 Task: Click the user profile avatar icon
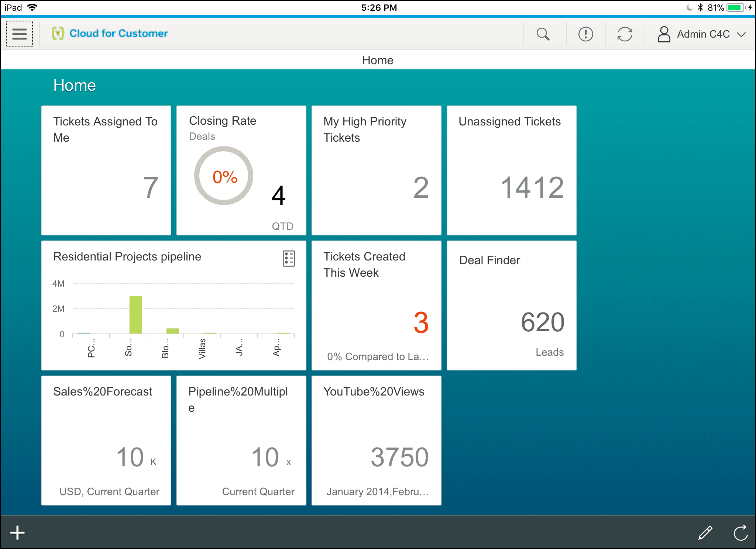(664, 34)
